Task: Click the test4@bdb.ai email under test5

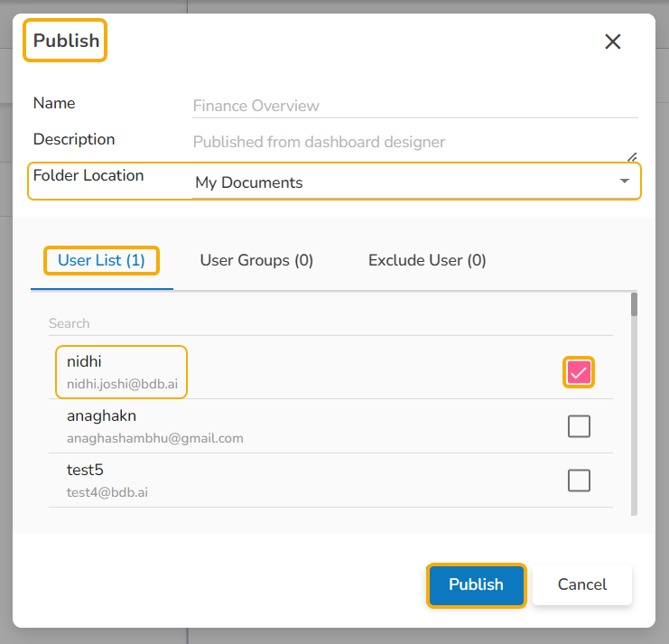Action: 107,492
